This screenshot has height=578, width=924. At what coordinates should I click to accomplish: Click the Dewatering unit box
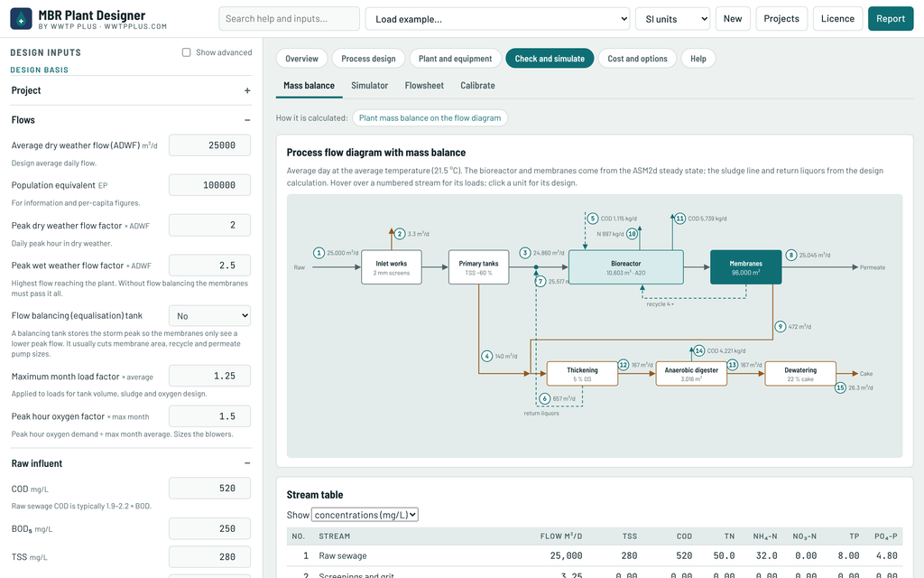click(x=800, y=374)
